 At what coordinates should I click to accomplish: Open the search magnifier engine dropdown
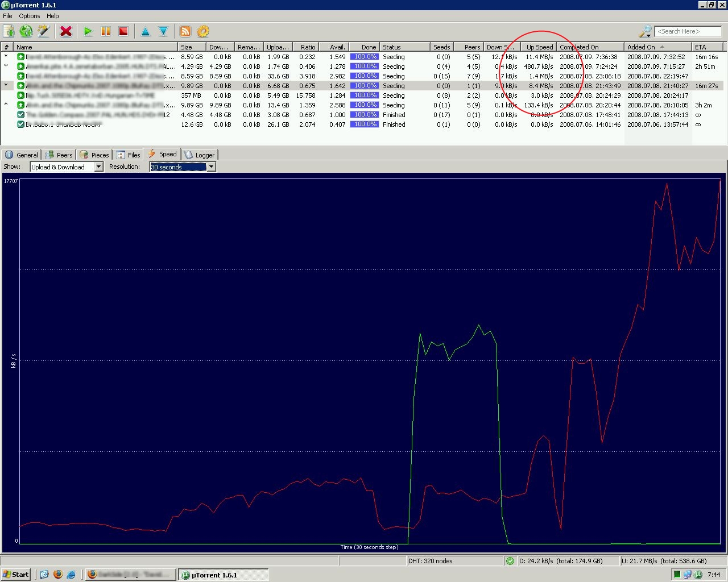tap(646, 31)
